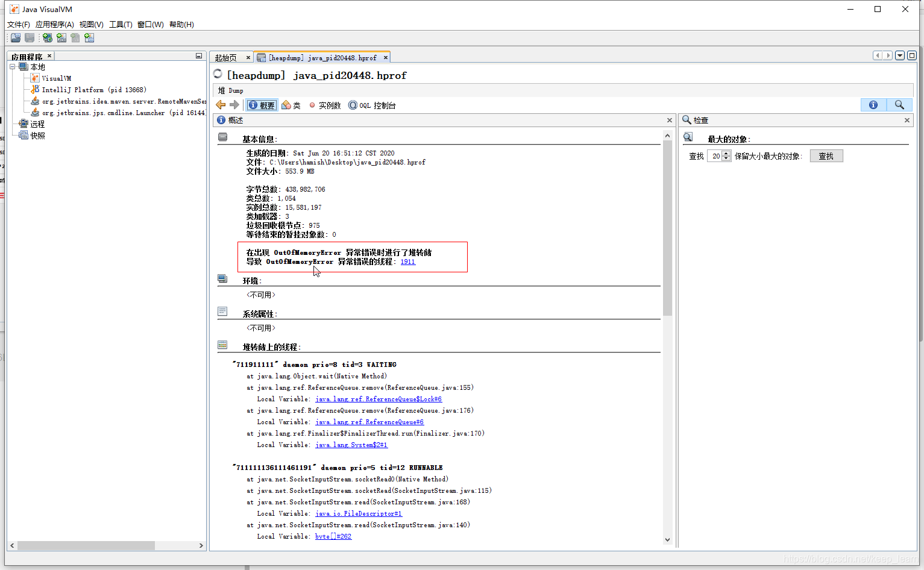
Task: Click the 查找 find button
Action: [x=826, y=156]
